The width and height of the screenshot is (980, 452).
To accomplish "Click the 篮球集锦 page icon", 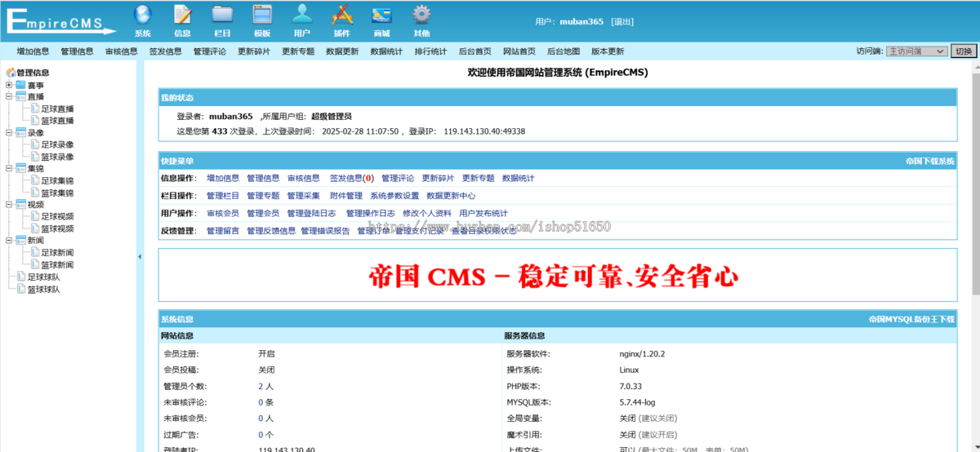I will point(35,193).
